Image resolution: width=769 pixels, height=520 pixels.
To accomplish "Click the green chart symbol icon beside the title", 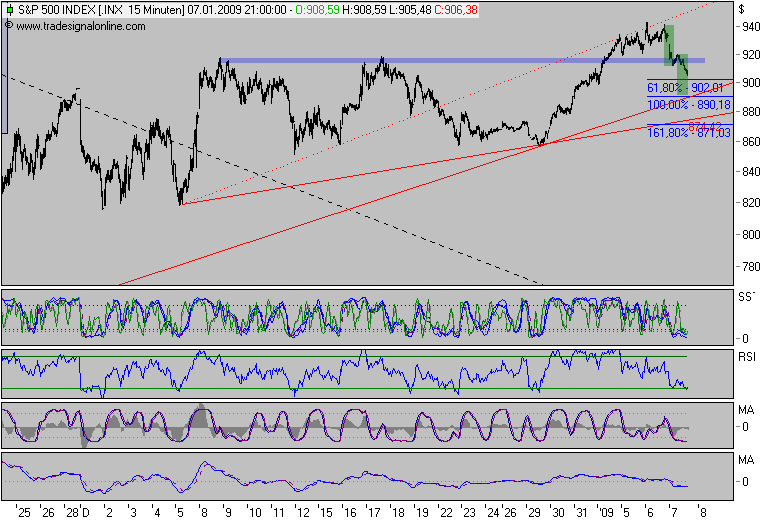I will 9,10.
